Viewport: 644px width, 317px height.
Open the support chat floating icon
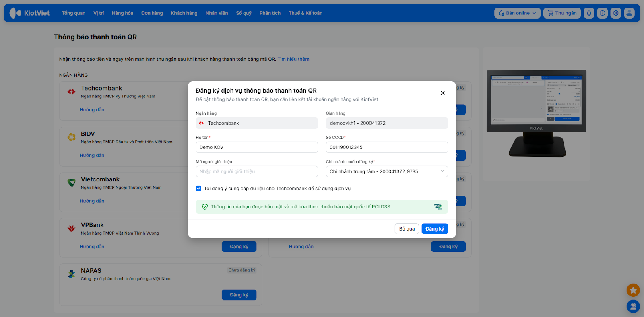(x=633, y=307)
